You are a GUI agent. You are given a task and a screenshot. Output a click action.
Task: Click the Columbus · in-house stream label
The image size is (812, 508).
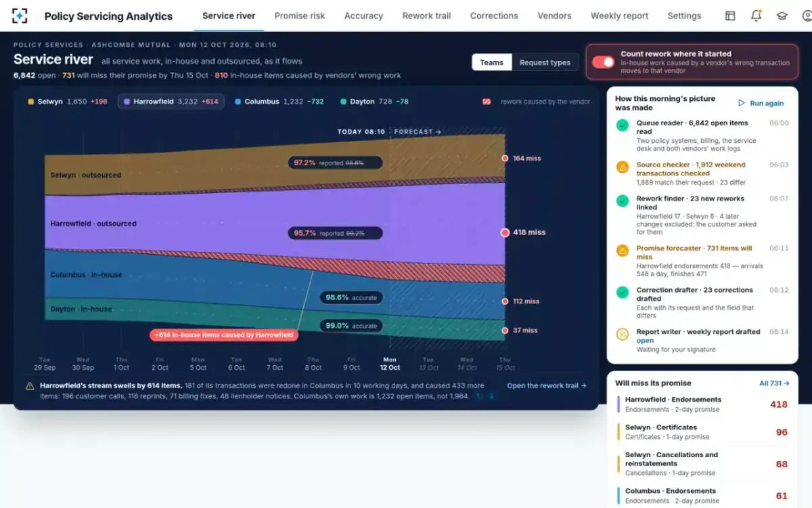[87, 275]
